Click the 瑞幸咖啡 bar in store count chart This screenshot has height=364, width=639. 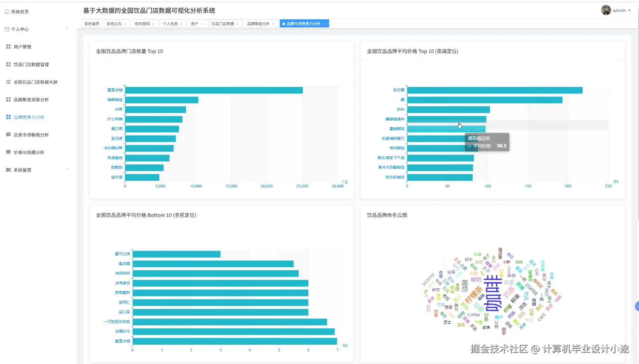(162, 100)
